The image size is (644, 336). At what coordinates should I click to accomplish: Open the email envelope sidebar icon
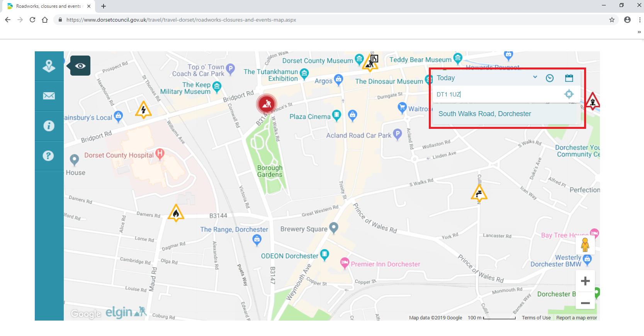[x=49, y=96]
